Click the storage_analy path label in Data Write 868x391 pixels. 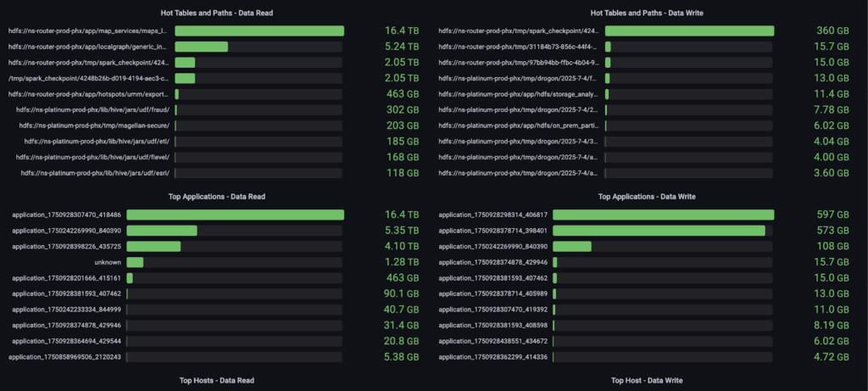519,94
